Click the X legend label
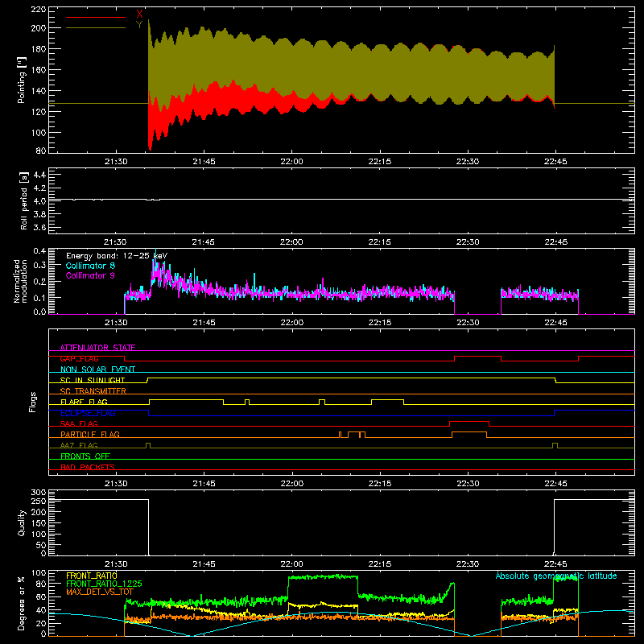 139,14
